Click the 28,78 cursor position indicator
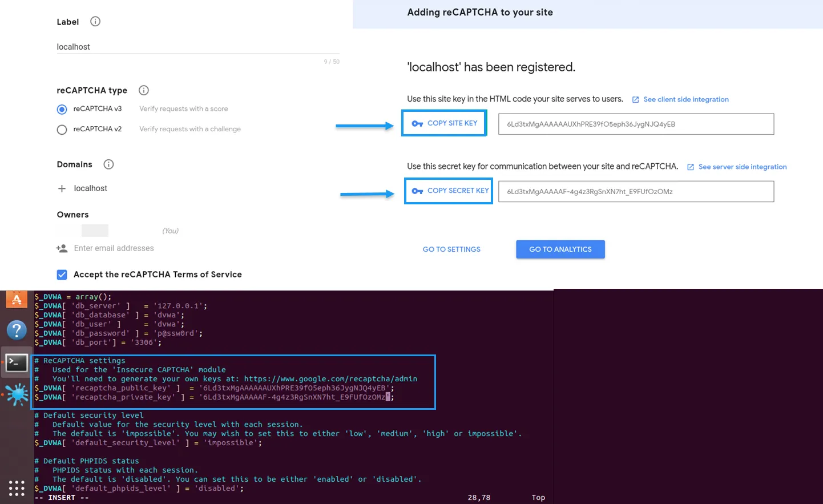Viewport: 823px width, 504px height. point(479,498)
